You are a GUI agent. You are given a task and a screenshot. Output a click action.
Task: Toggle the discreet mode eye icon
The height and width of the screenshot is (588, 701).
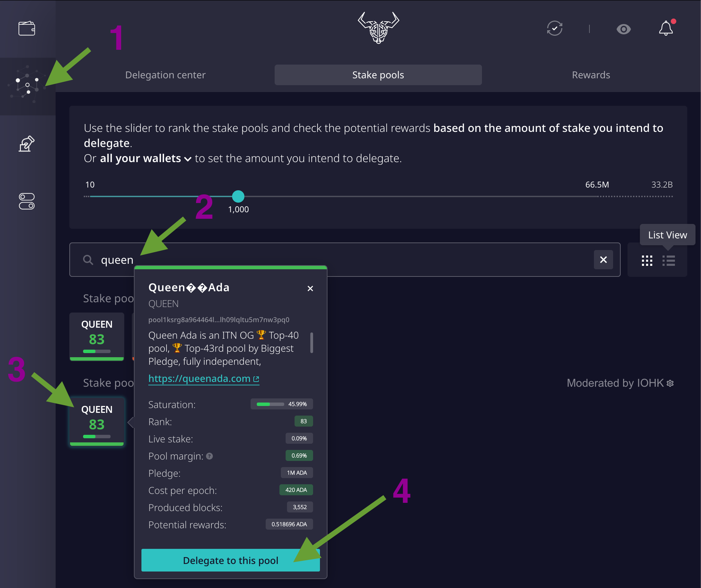pos(623,29)
